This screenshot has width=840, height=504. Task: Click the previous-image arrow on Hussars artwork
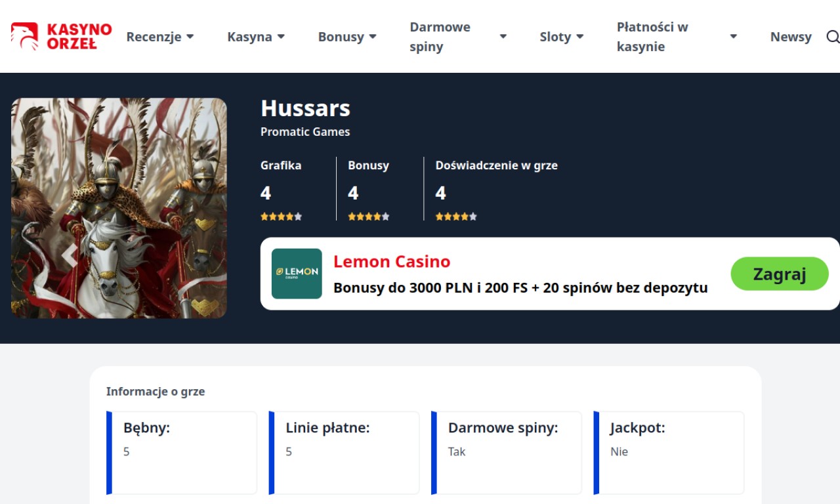70,257
